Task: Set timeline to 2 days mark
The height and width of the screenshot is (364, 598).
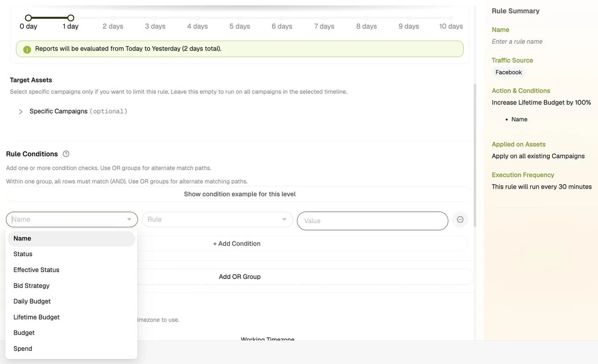Action: [x=113, y=18]
